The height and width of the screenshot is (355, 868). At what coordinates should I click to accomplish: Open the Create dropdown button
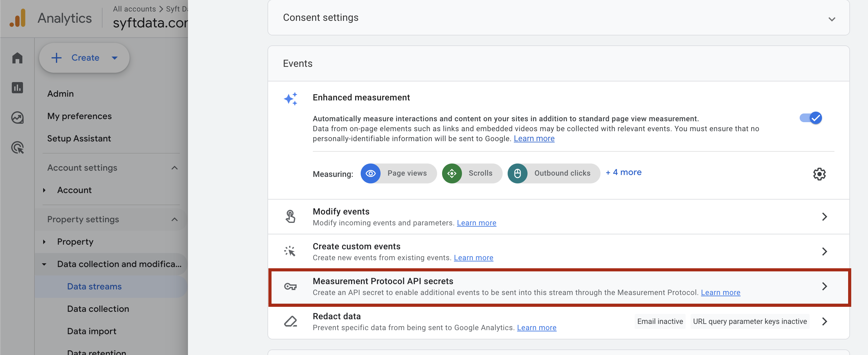(x=84, y=58)
